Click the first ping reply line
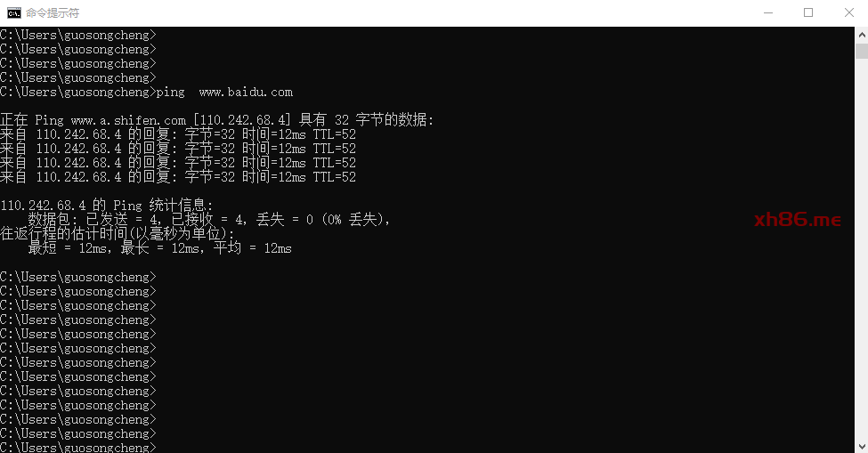 tap(178, 134)
